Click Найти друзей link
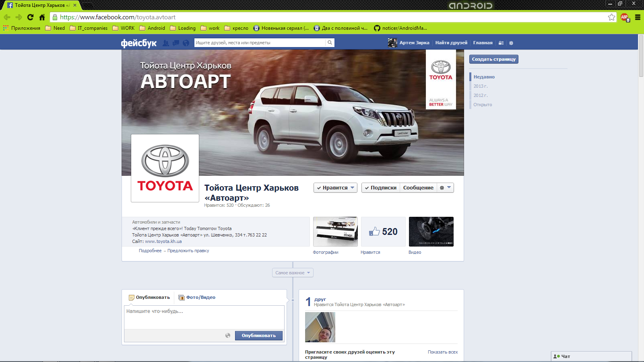 pyautogui.click(x=451, y=43)
